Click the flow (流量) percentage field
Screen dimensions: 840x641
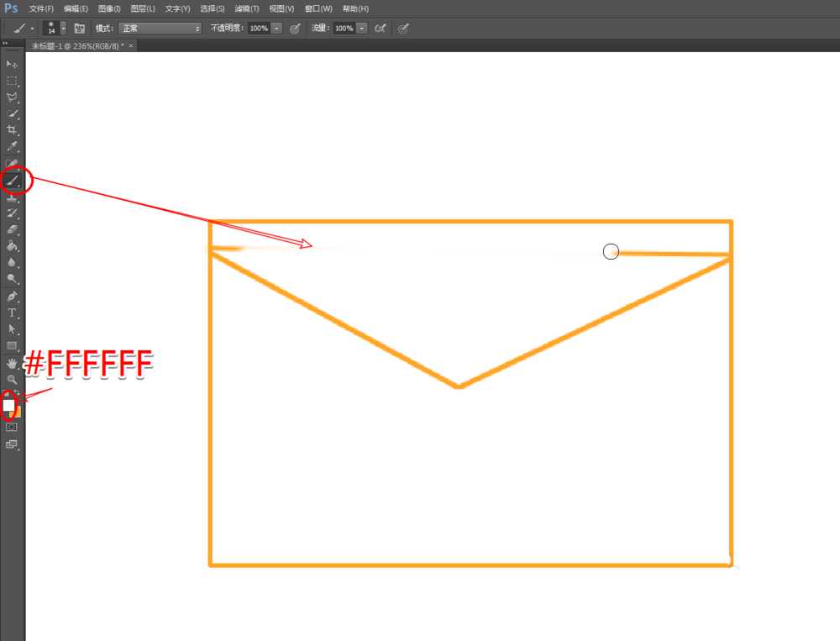[x=344, y=28]
